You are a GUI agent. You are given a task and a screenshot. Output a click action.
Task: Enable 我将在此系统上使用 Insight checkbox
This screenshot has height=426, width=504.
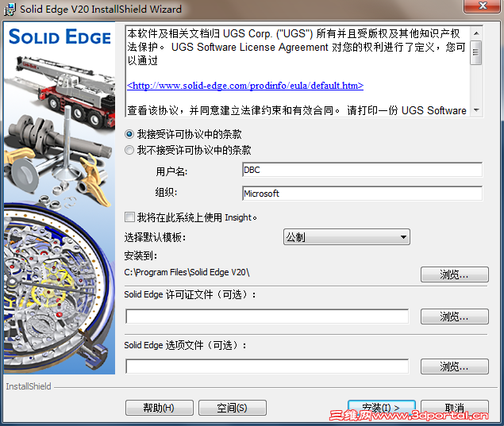[x=129, y=217]
